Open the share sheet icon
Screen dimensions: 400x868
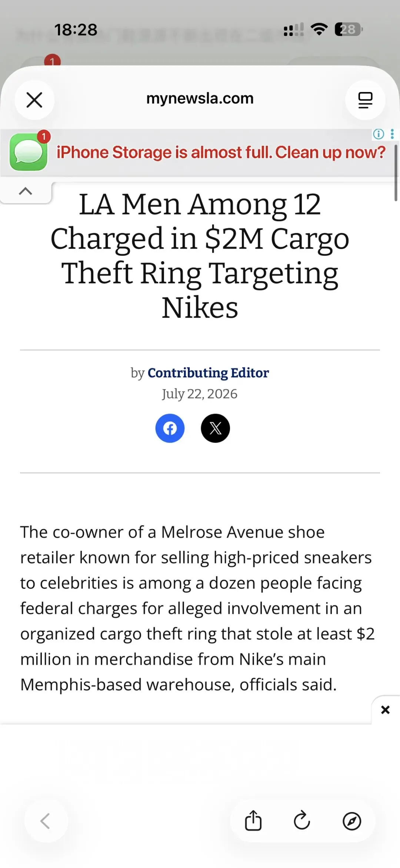point(253,821)
